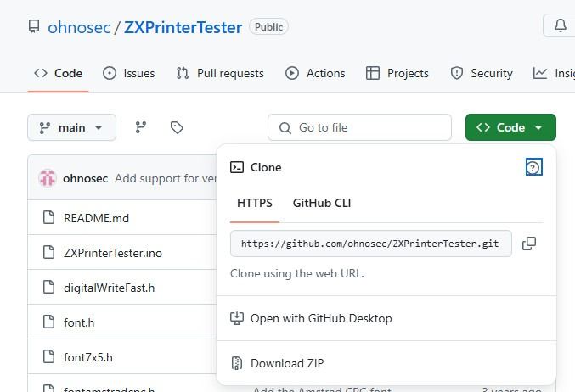
Task: Click the repository icon beside ohnosec
Action: 34,27
